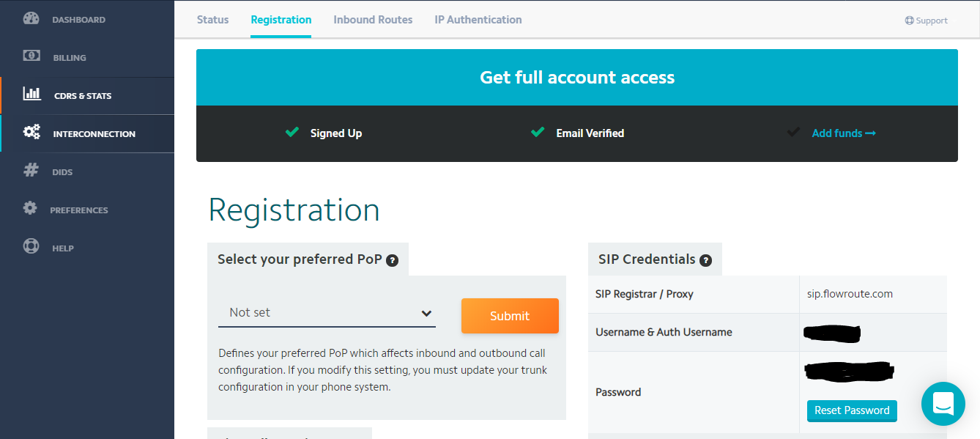Click the Dashboard gauge icon
980x439 pixels.
pyautogui.click(x=31, y=19)
